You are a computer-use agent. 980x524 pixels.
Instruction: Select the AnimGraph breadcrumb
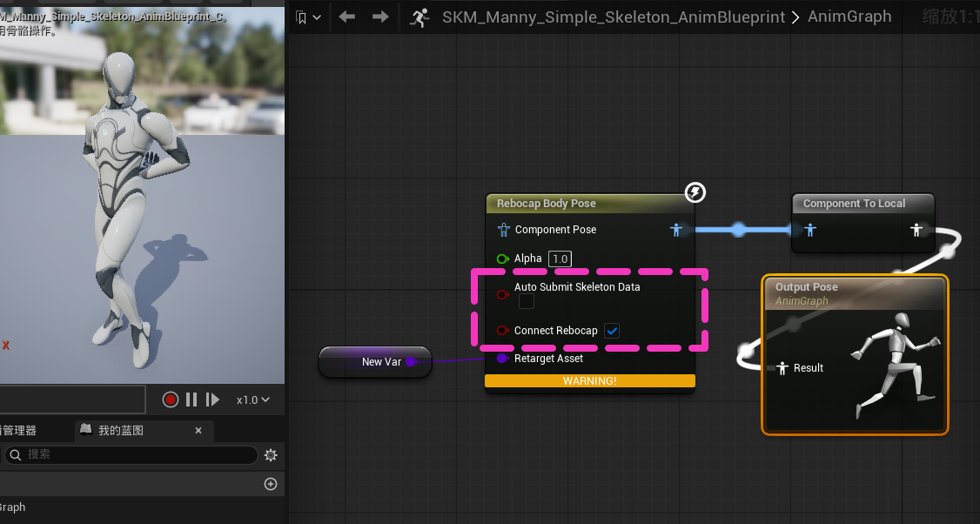click(849, 17)
